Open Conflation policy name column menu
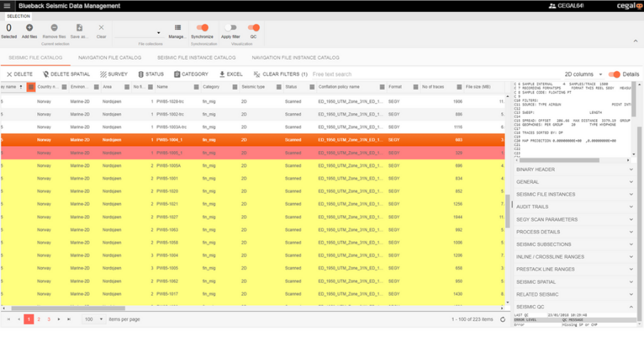Viewport: 644px width, 362px height. (x=382, y=87)
